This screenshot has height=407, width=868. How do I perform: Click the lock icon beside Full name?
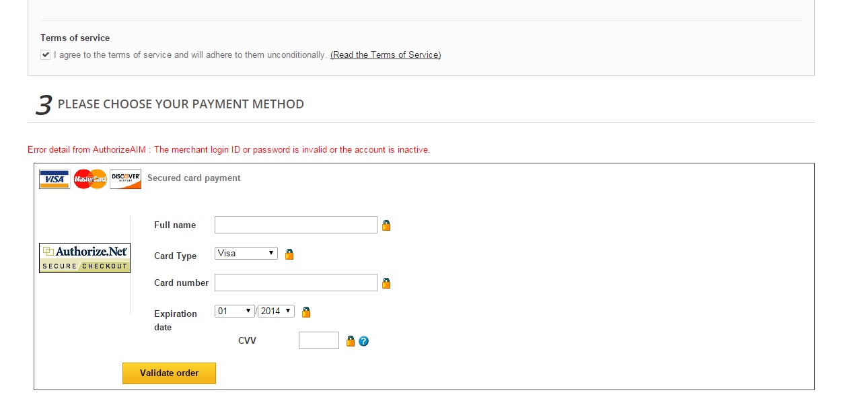pyautogui.click(x=386, y=225)
